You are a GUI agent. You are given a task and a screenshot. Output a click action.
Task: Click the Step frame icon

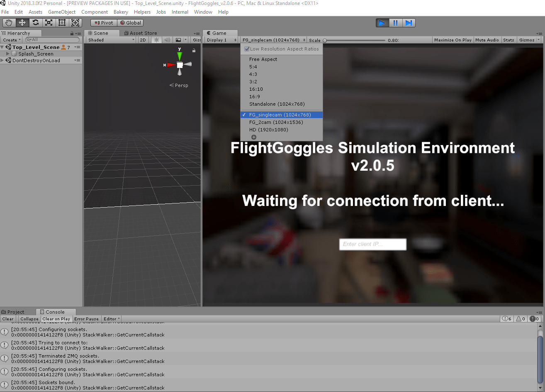[x=409, y=22]
